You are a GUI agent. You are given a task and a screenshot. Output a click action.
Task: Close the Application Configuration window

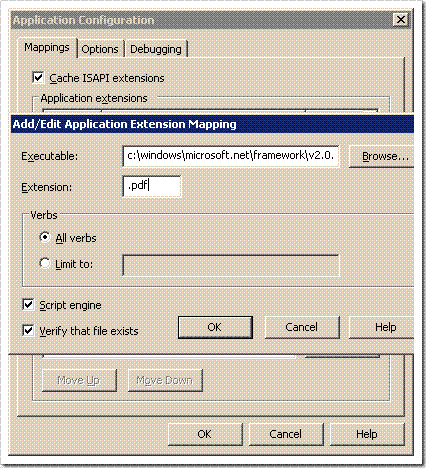click(401, 20)
